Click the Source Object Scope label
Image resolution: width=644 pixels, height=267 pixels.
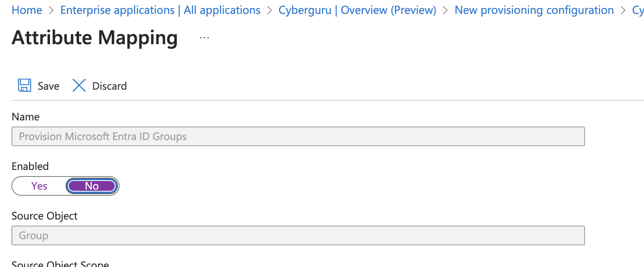(x=60, y=263)
